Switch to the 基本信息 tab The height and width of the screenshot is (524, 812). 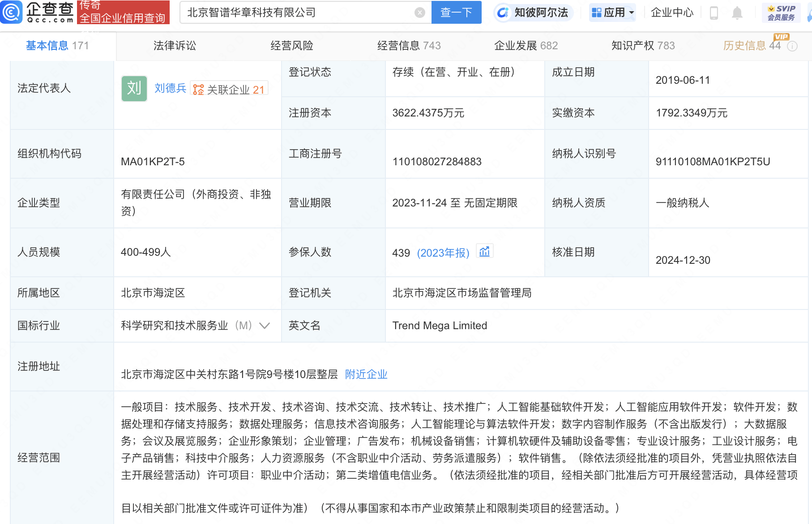coord(57,46)
